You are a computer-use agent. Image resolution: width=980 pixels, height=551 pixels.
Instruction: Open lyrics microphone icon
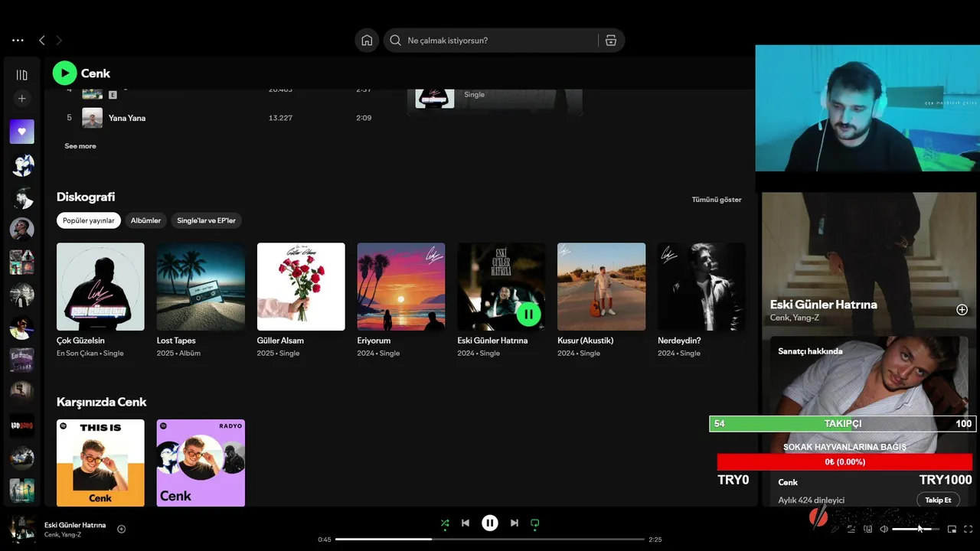[835, 529]
